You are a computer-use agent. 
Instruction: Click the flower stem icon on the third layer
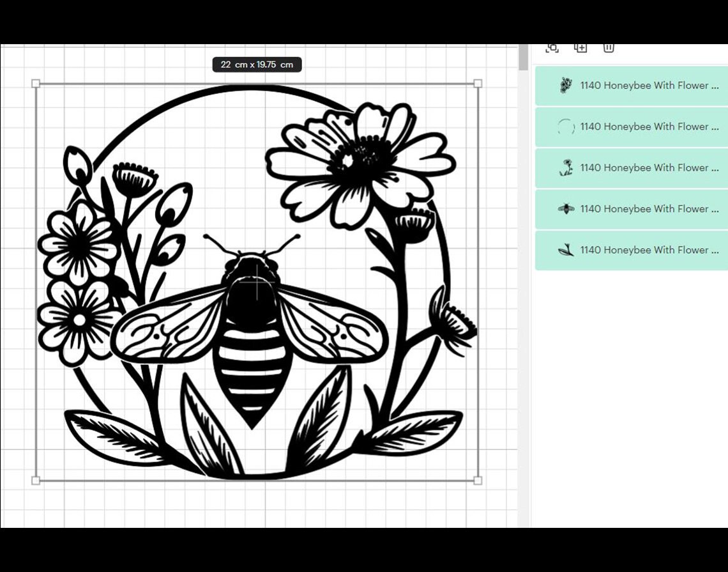pos(566,167)
